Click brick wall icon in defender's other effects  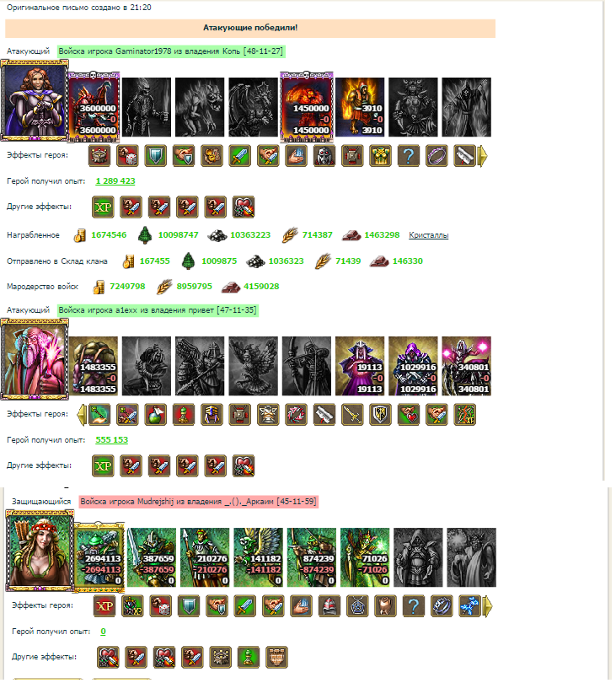coord(276,658)
